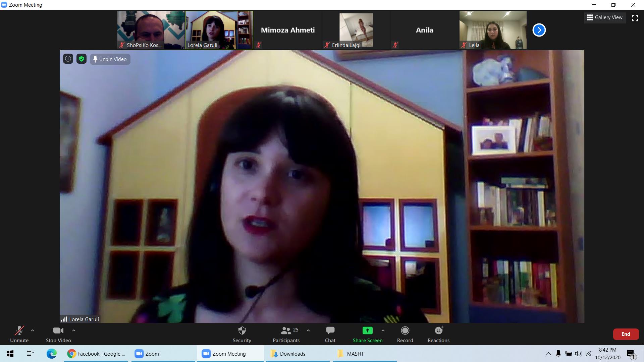This screenshot has width=644, height=362.
Task: Open the MASHT folder in taskbar
Action: (365, 354)
